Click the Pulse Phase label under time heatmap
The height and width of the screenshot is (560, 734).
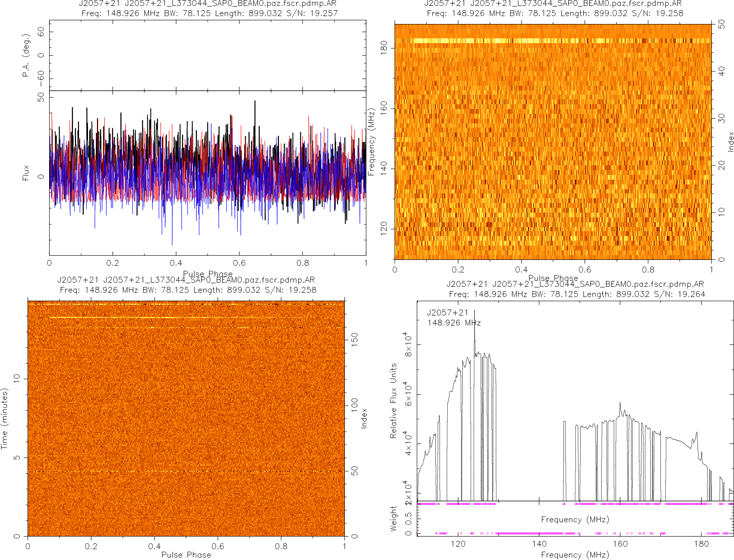click(x=186, y=555)
